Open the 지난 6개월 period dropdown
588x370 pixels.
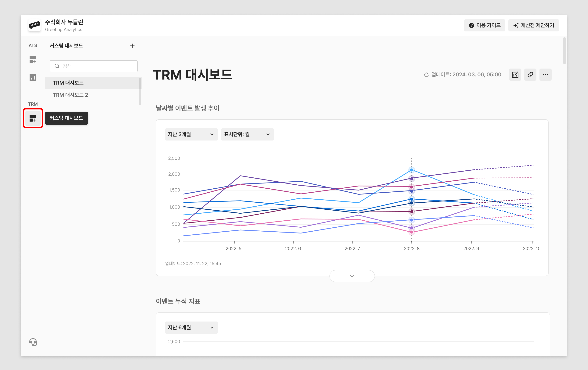coord(191,327)
